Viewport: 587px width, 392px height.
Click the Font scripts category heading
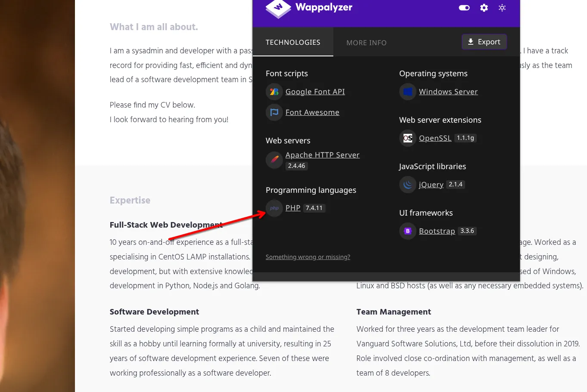(287, 74)
